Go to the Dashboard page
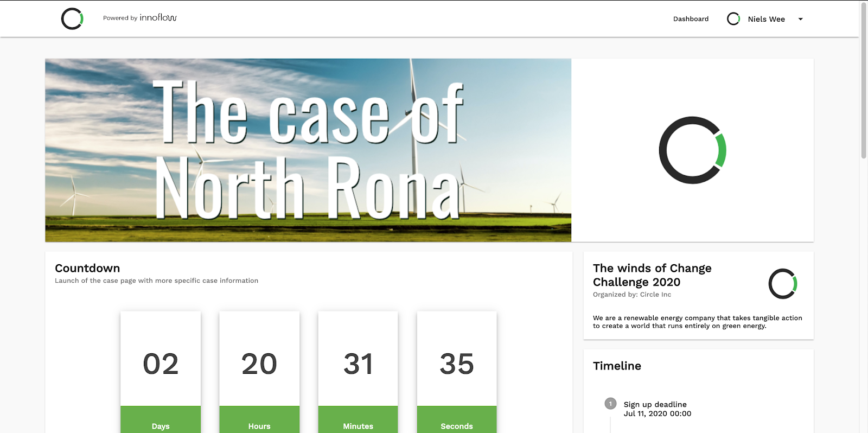Viewport: 868px width, 433px height. click(691, 19)
